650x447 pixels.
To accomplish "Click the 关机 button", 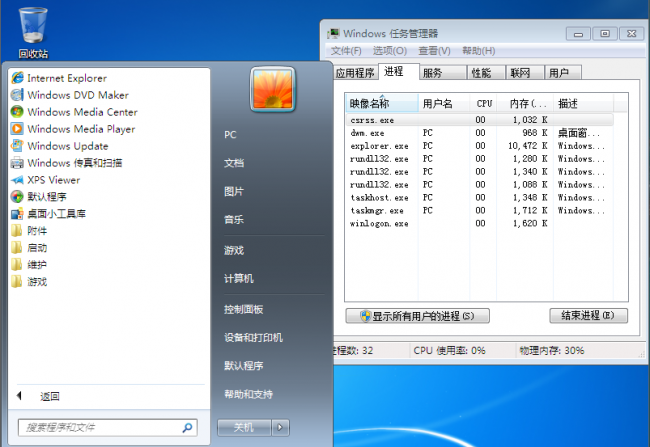I will (x=244, y=428).
